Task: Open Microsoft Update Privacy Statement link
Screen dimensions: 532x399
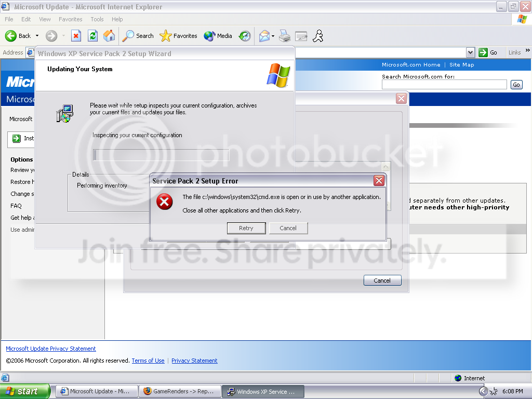Action: tap(51, 349)
